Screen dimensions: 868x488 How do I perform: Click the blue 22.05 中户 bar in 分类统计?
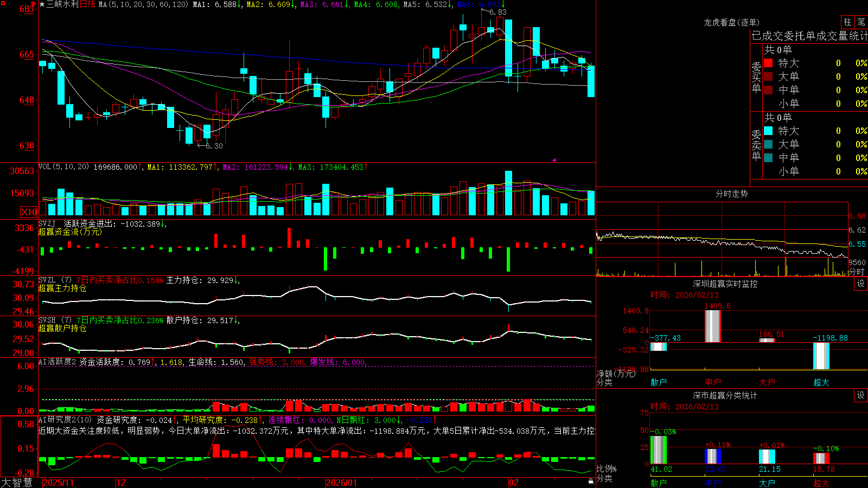click(x=713, y=457)
